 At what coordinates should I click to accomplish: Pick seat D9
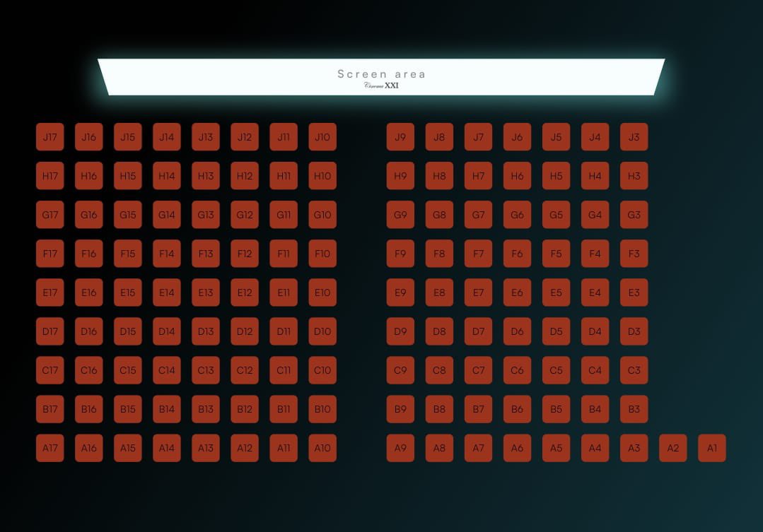400,331
